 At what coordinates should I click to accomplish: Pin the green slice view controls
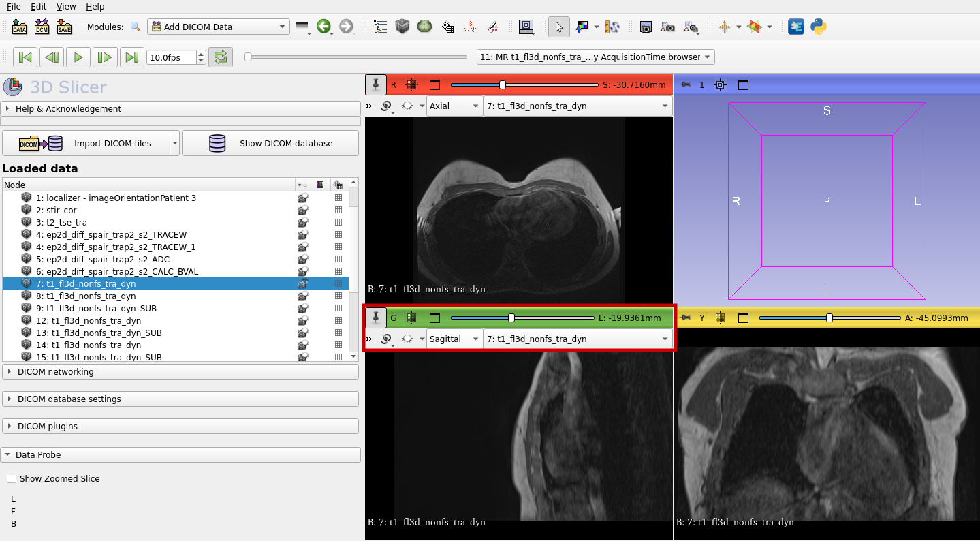(375, 318)
